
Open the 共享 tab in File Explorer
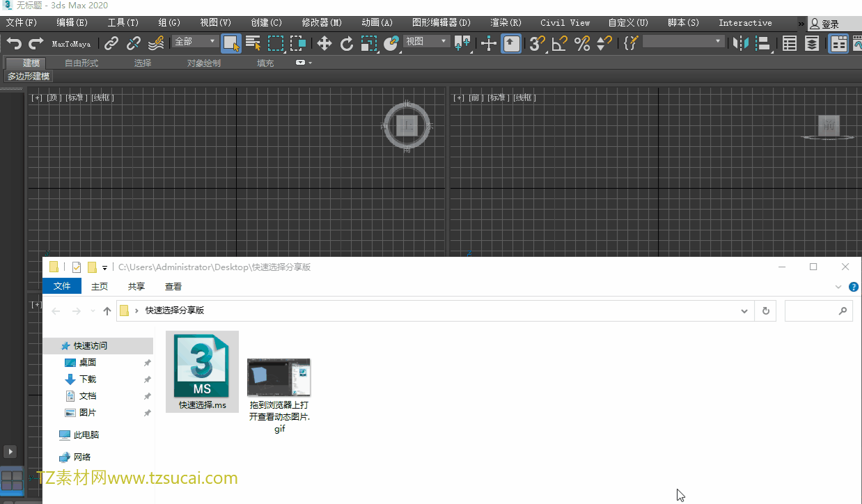pyautogui.click(x=136, y=286)
